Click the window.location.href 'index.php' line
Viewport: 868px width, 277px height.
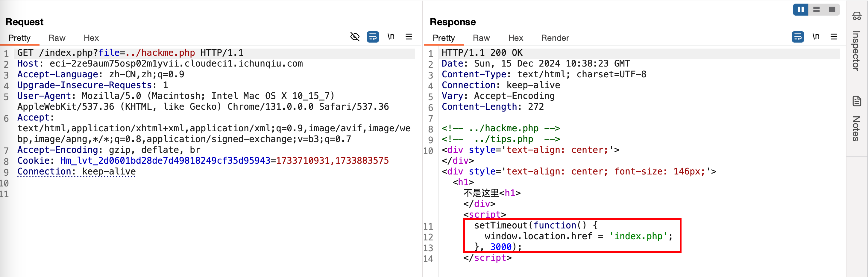(579, 237)
